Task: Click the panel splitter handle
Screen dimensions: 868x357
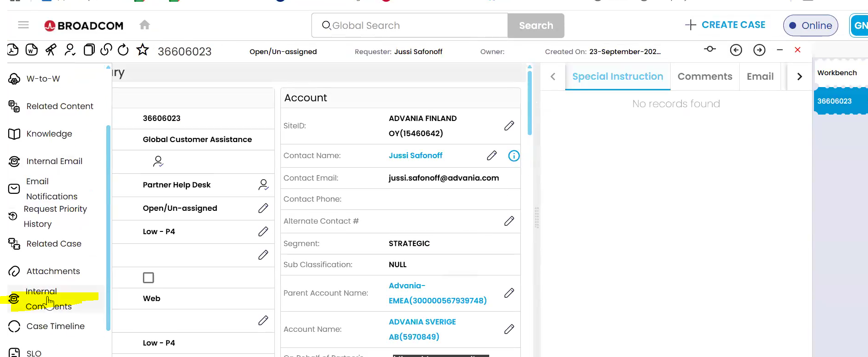Action: (537, 218)
